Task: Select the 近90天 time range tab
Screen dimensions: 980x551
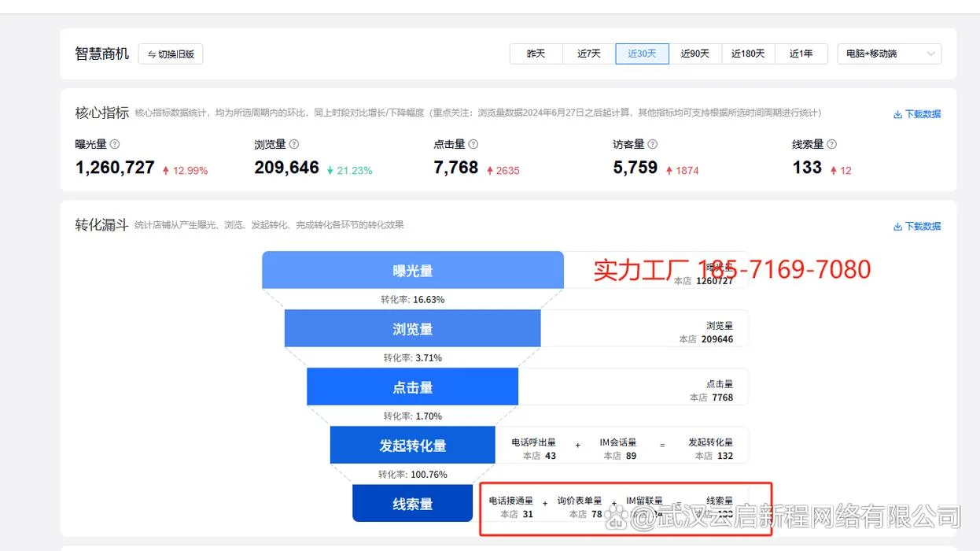Action: coord(695,54)
